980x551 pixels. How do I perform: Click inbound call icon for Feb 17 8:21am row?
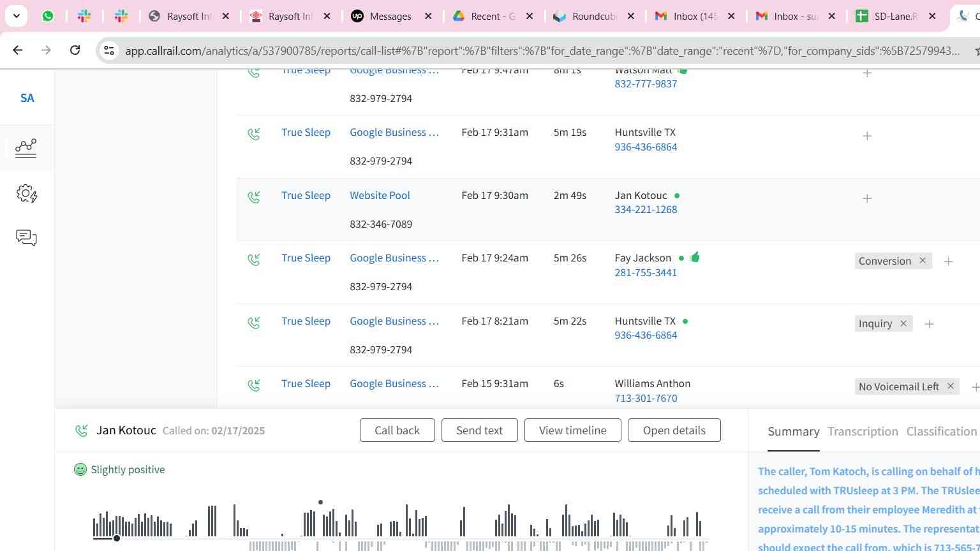tap(254, 322)
